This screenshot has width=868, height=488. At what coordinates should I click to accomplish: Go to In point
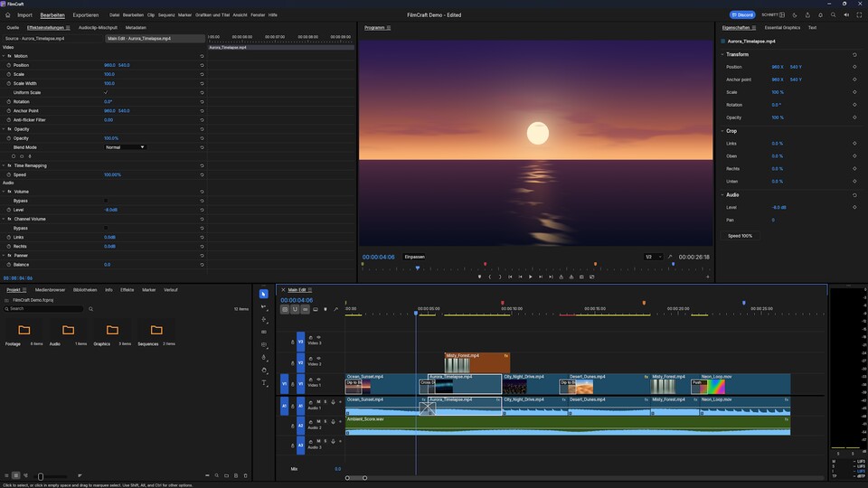(510, 277)
